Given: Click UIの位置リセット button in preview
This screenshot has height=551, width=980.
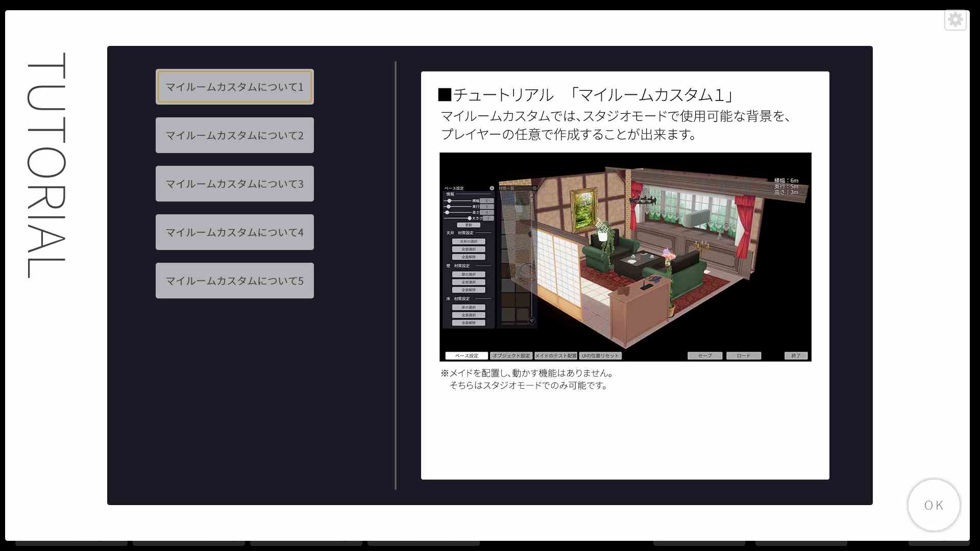Looking at the screenshot, I should pos(600,356).
